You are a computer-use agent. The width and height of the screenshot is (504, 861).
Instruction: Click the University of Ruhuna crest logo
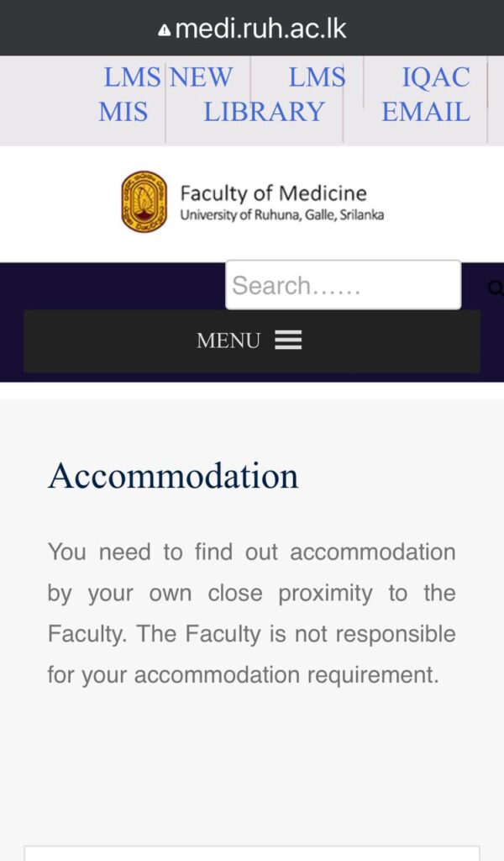pyautogui.click(x=144, y=201)
